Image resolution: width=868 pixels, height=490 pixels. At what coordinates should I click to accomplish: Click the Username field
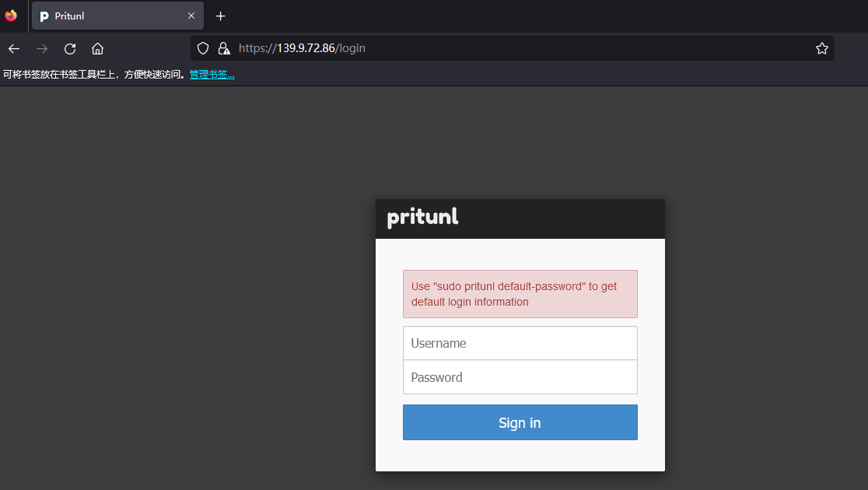point(520,343)
